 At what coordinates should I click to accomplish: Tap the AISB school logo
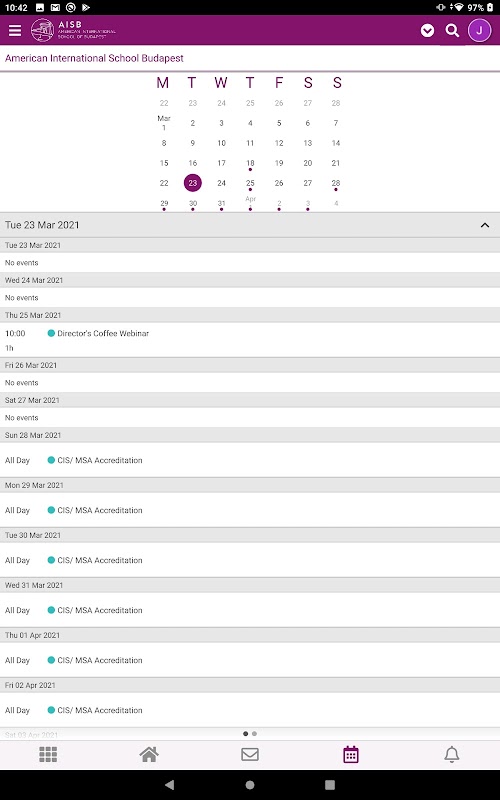click(x=73, y=31)
